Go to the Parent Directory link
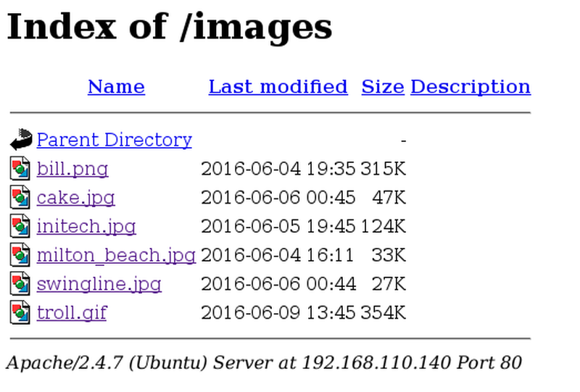 click(114, 140)
